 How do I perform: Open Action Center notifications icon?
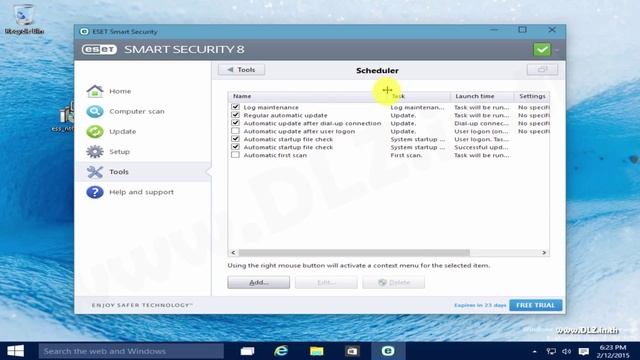tap(584, 351)
